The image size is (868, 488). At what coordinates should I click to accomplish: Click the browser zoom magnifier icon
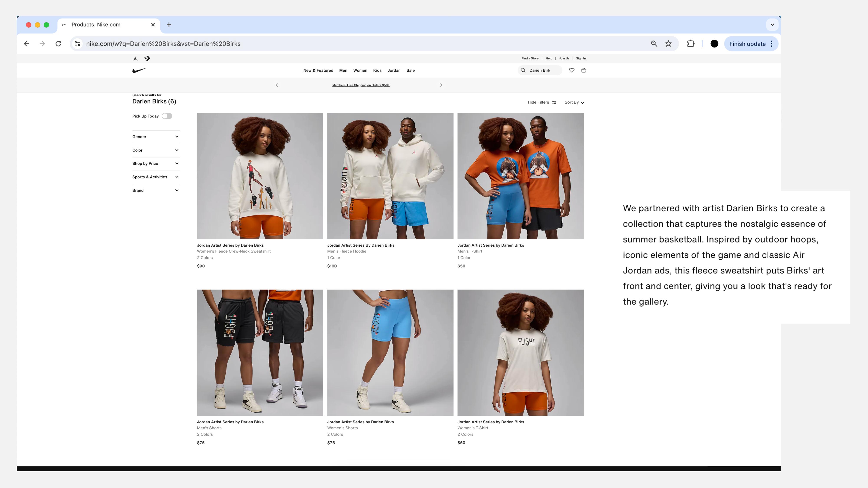coord(654,43)
